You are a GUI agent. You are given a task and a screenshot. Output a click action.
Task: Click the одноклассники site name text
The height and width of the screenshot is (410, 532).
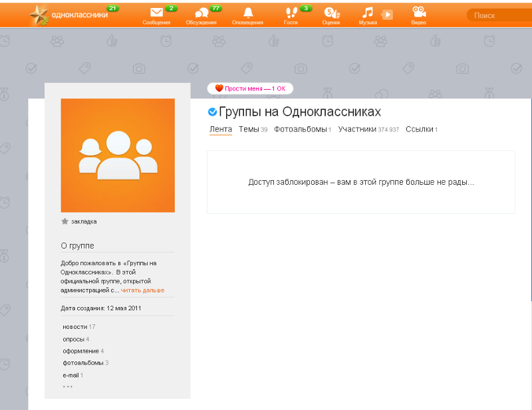[80, 15]
